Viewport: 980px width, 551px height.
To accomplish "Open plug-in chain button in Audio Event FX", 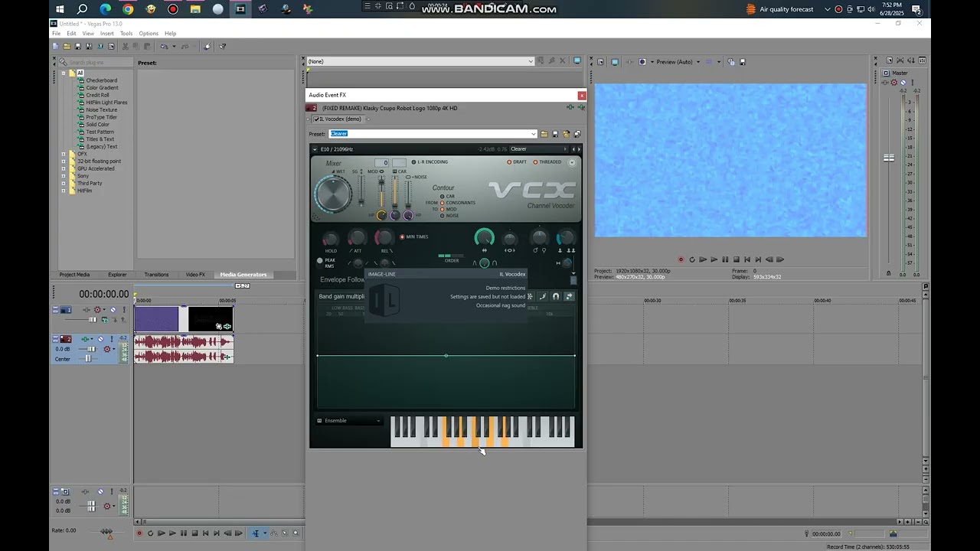I will point(570,108).
